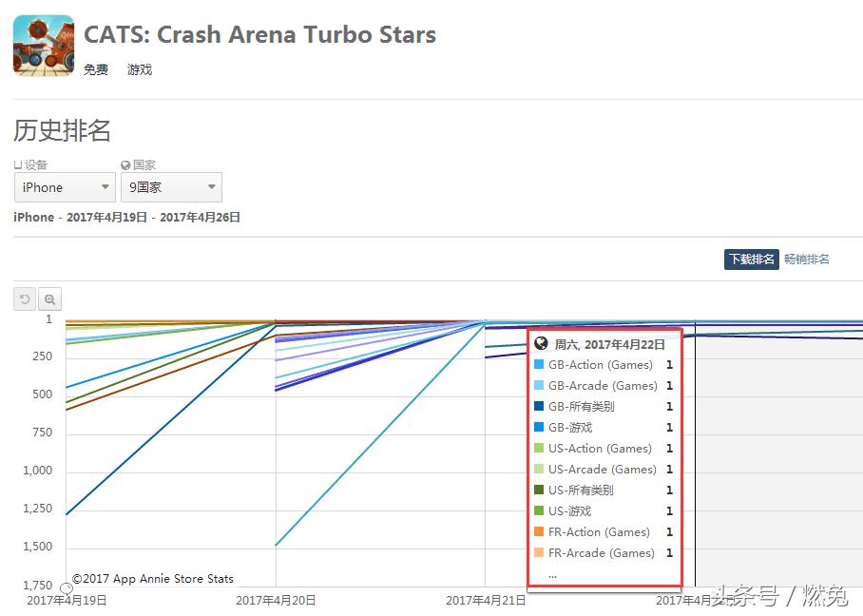Click the zoom magnifier chart icon
Viewport: 863px width, 616px height.
coord(49,299)
